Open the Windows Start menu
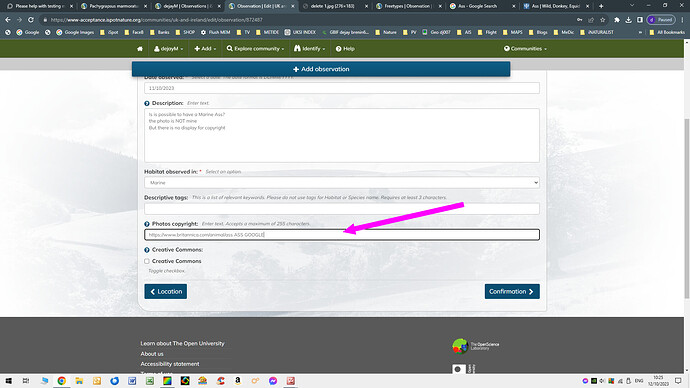This screenshot has height=388, width=690. coord(8,381)
